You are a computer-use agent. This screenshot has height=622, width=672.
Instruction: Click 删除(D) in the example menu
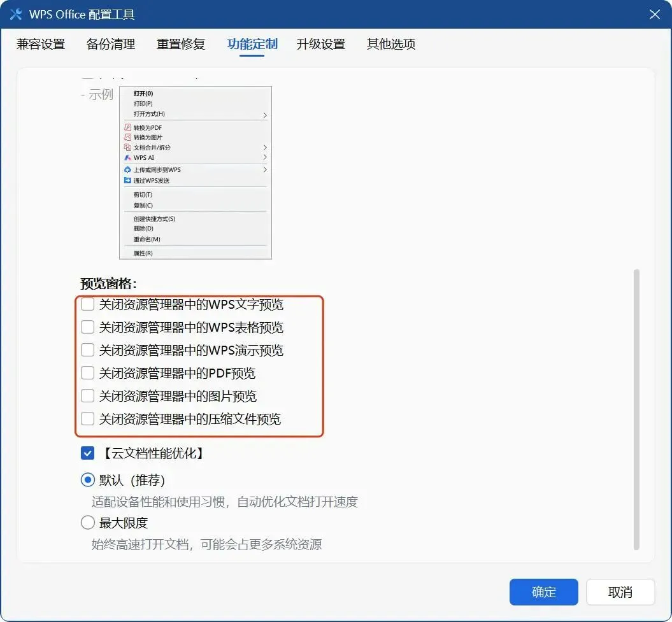(x=143, y=229)
